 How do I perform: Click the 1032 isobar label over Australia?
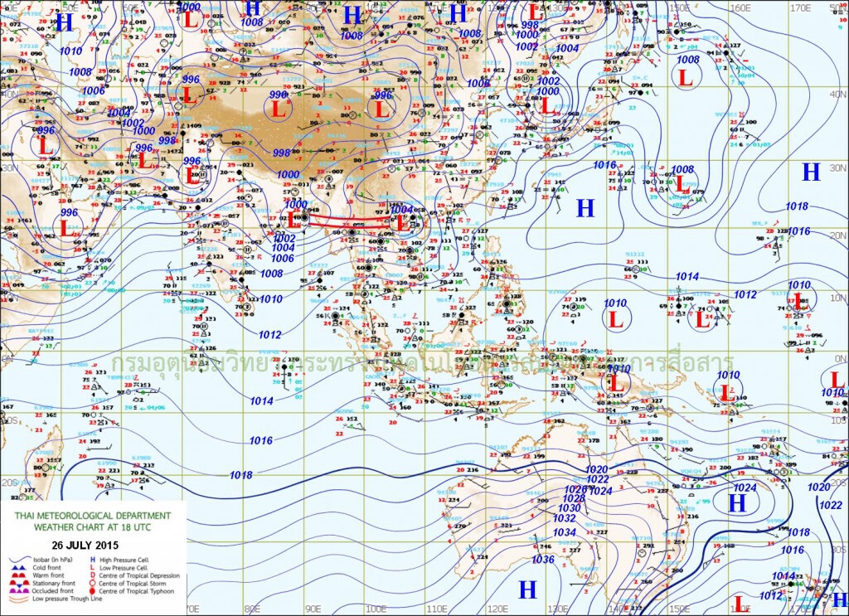[564, 518]
